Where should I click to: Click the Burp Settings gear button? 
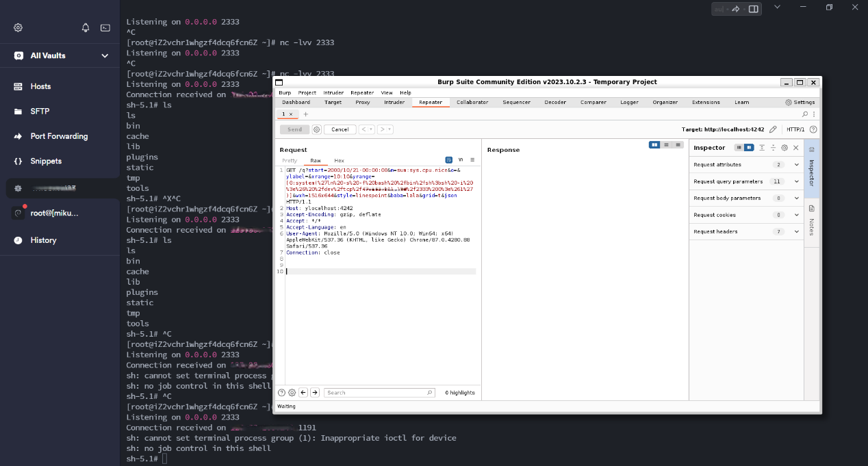pyautogui.click(x=800, y=102)
